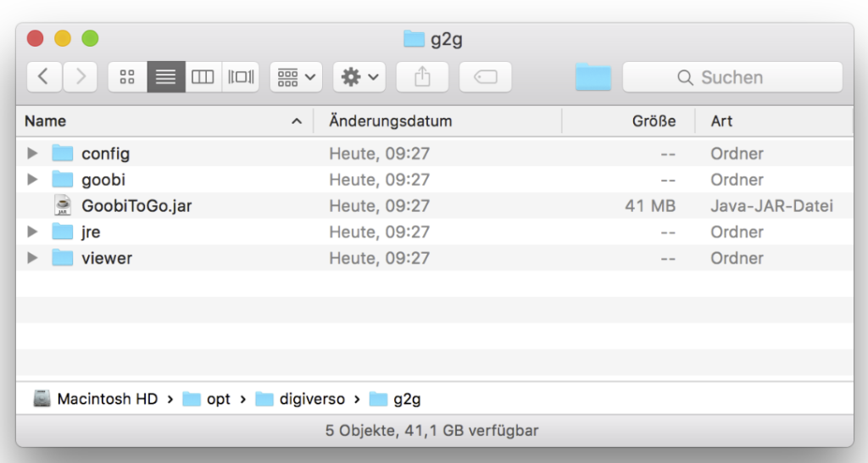This screenshot has width=868, height=463.
Task: Click the Share toolbar button
Action: tap(422, 77)
